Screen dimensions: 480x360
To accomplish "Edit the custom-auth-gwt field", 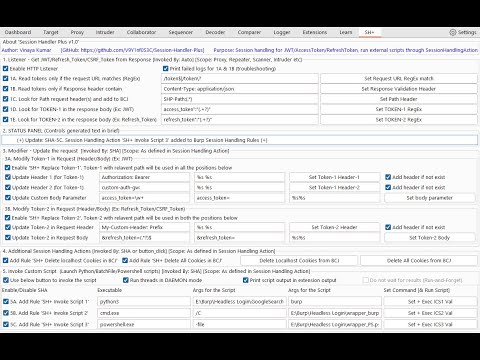I will [x=145, y=187].
